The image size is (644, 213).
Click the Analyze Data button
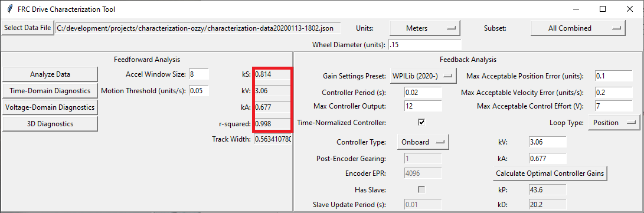click(x=50, y=74)
